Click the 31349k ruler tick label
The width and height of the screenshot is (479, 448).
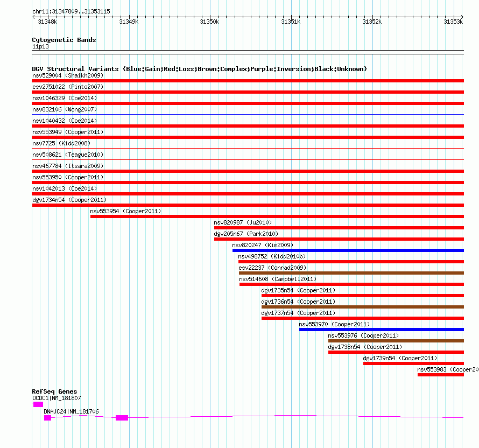pyautogui.click(x=129, y=22)
